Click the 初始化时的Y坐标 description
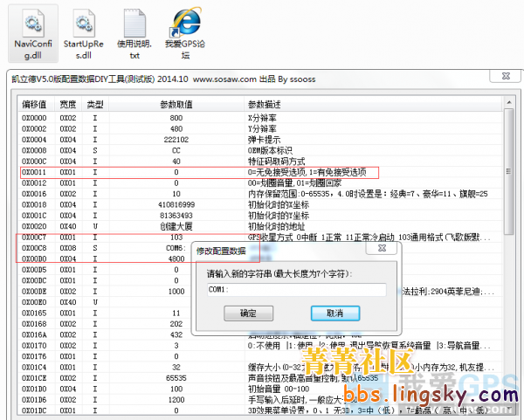This screenshot has width=524, height=420. tap(279, 216)
